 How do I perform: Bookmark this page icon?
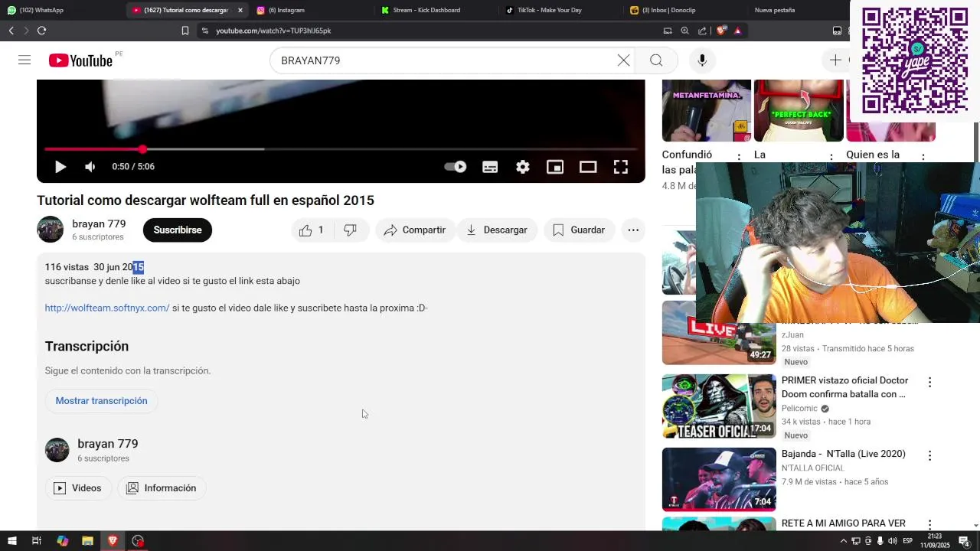tap(185, 31)
